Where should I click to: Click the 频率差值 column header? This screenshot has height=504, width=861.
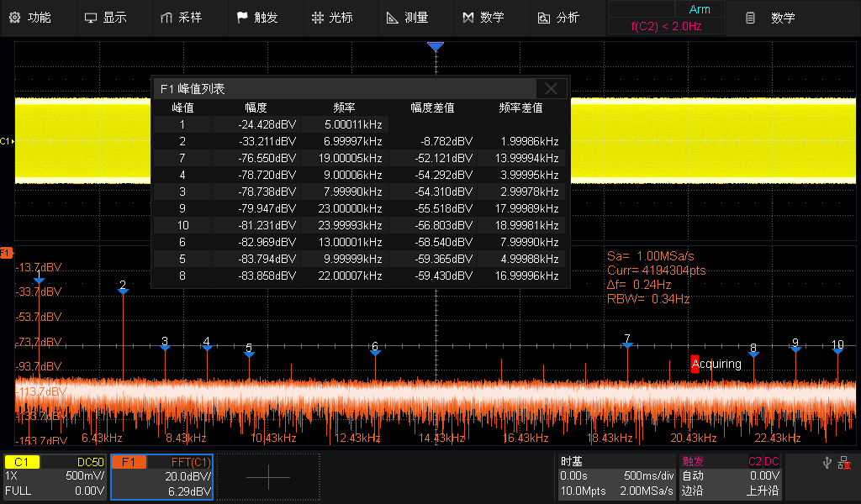pos(521,108)
